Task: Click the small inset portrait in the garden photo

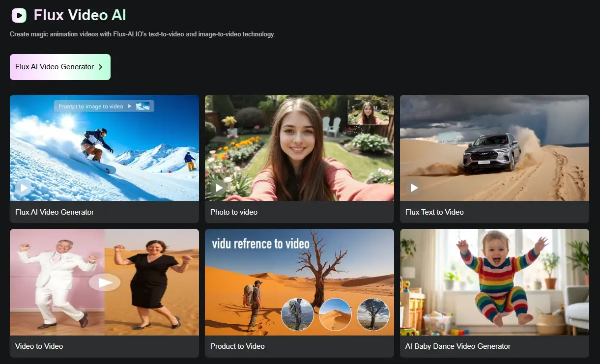Action: [x=368, y=112]
